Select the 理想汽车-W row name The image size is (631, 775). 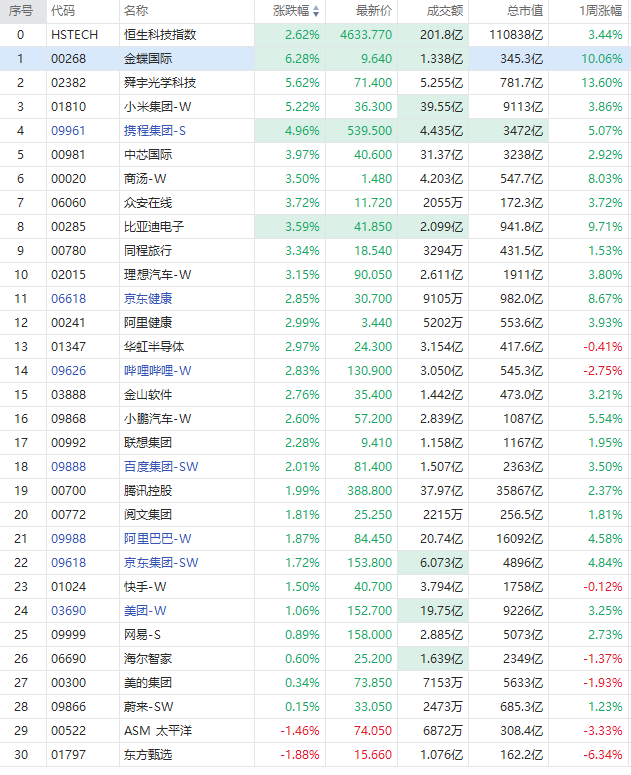(x=158, y=275)
